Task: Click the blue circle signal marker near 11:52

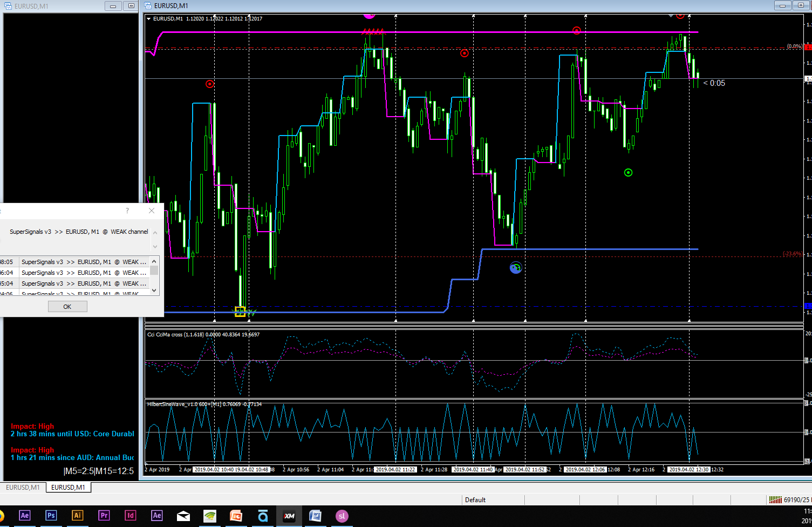Action: 516,268
